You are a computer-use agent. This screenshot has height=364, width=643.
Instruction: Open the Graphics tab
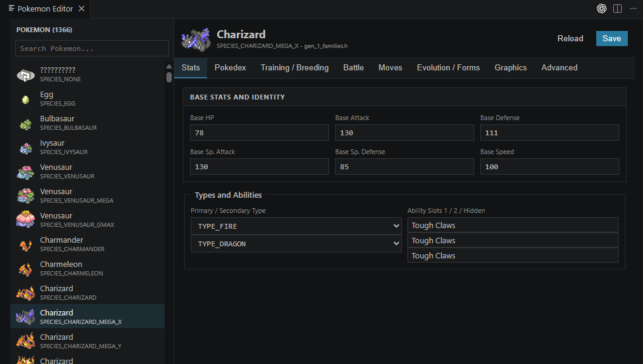click(x=511, y=67)
